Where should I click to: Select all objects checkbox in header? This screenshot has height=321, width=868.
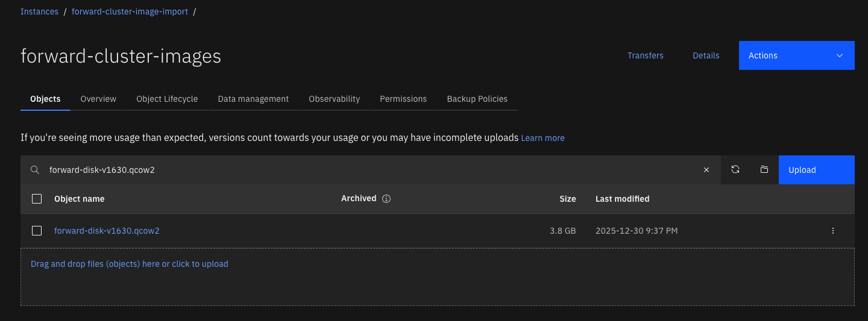37,199
